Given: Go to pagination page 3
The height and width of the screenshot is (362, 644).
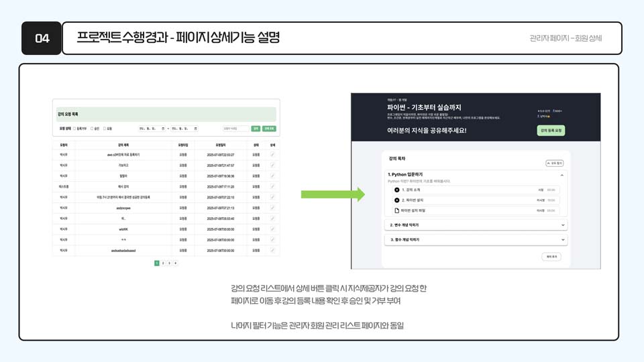Looking at the screenshot, I should [169, 263].
